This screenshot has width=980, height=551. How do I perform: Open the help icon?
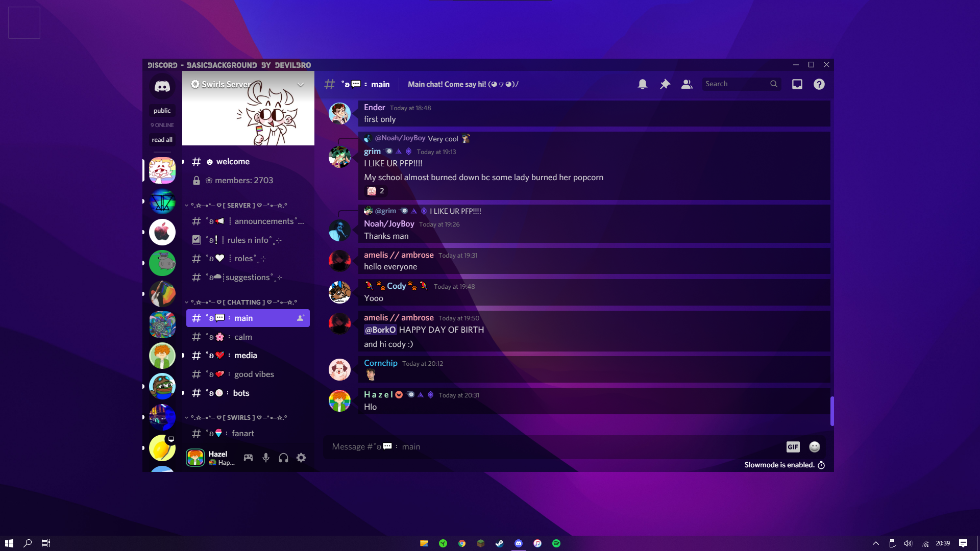pyautogui.click(x=819, y=84)
